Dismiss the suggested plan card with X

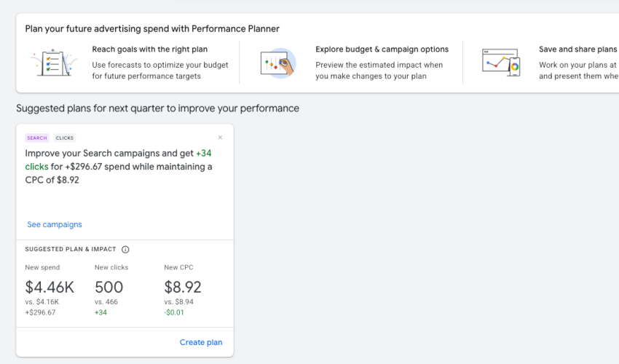pos(221,138)
